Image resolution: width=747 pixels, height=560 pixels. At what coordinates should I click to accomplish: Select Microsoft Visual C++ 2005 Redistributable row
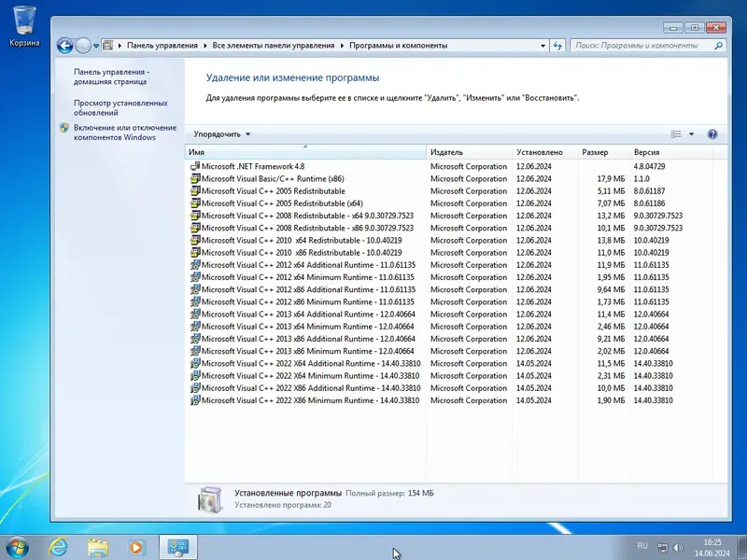point(450,191)
